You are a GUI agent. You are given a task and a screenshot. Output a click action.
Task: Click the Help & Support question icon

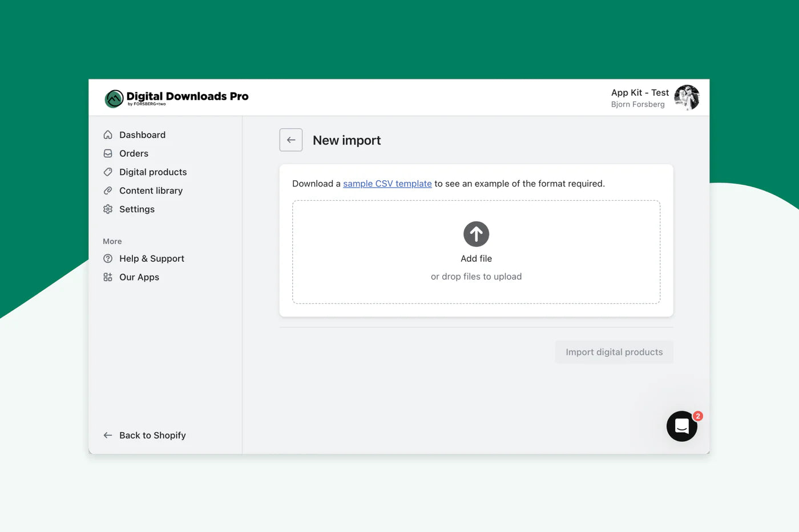pyautogui.click(x=108, y=258)
